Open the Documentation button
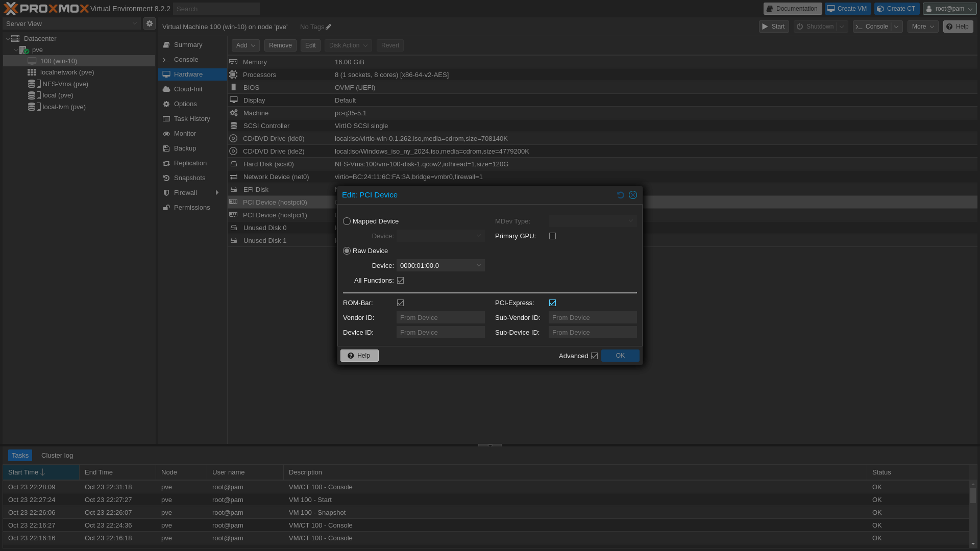Screen dimensions: 980x551 click(793, 9)
